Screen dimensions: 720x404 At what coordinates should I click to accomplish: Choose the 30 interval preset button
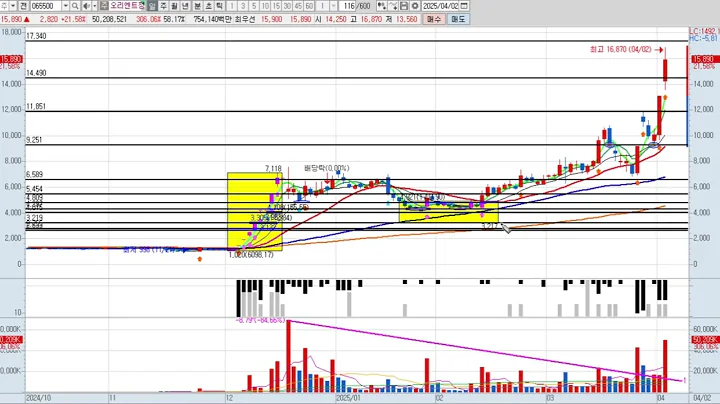click(287, 6)
